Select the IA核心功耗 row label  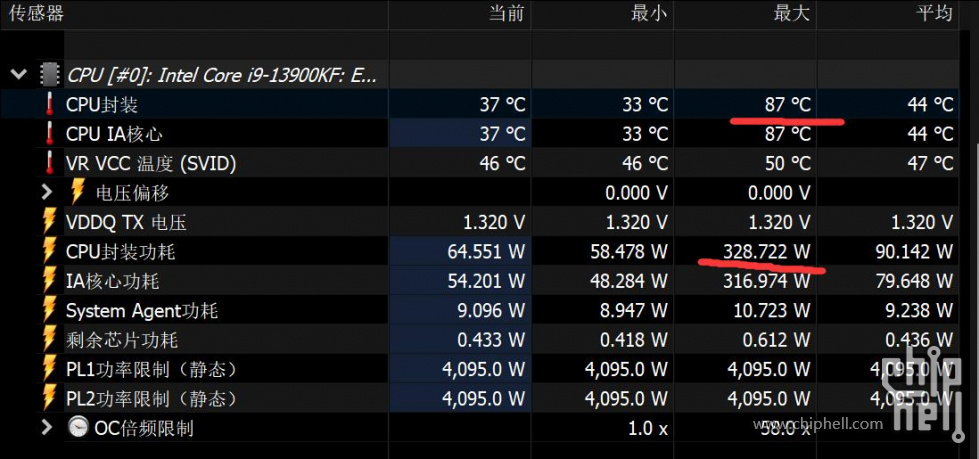112,281
